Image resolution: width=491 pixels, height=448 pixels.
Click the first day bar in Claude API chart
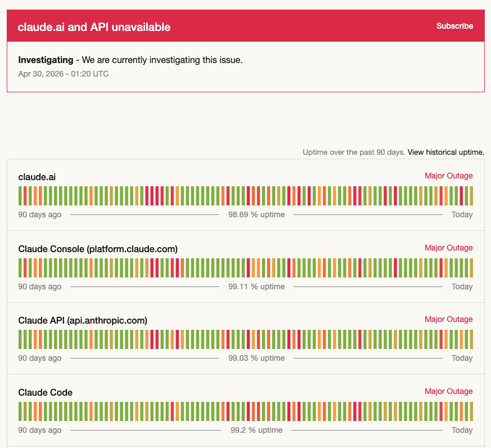[20, 339]
